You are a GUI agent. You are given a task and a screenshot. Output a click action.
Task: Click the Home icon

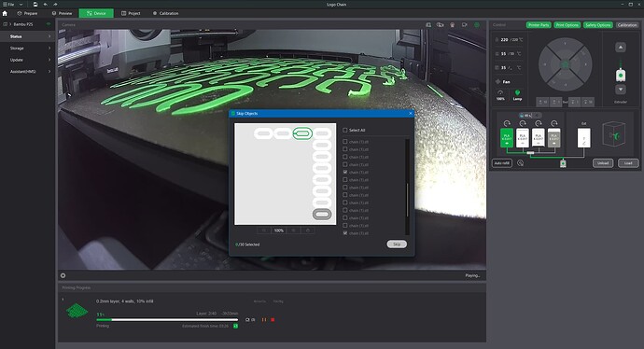click(x=5, y=13)
